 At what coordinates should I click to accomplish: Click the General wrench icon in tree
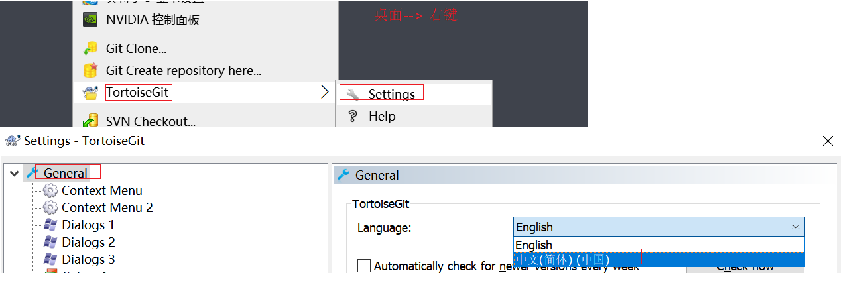click(32, 173)
